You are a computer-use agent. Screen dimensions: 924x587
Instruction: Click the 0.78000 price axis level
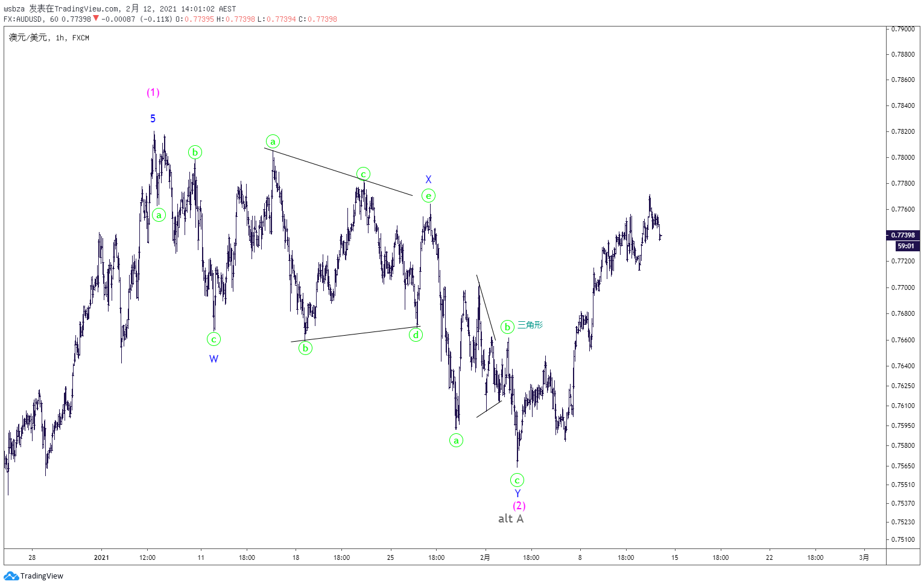pyautogui.click(x=903, y=157)
